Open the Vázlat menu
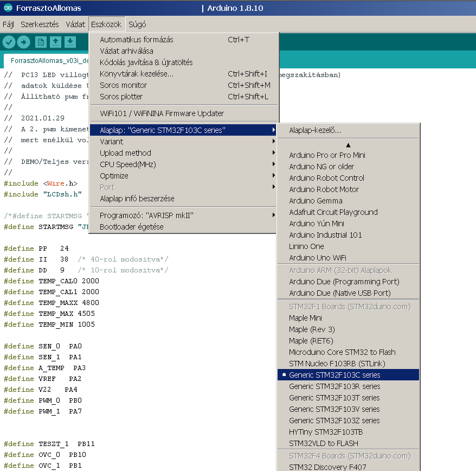Image resolution: width=476 pixels, height=471 pixels. click(75, 24)
